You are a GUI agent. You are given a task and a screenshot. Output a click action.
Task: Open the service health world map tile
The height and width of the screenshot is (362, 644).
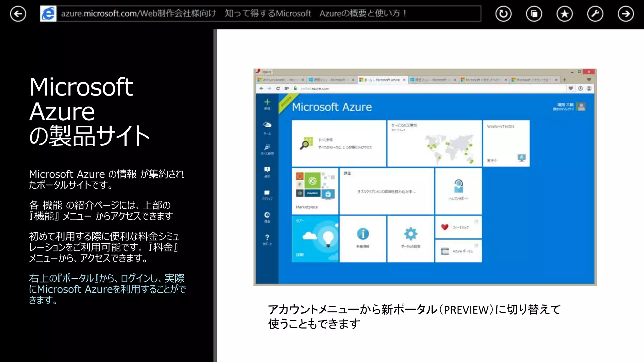(434, 143)
